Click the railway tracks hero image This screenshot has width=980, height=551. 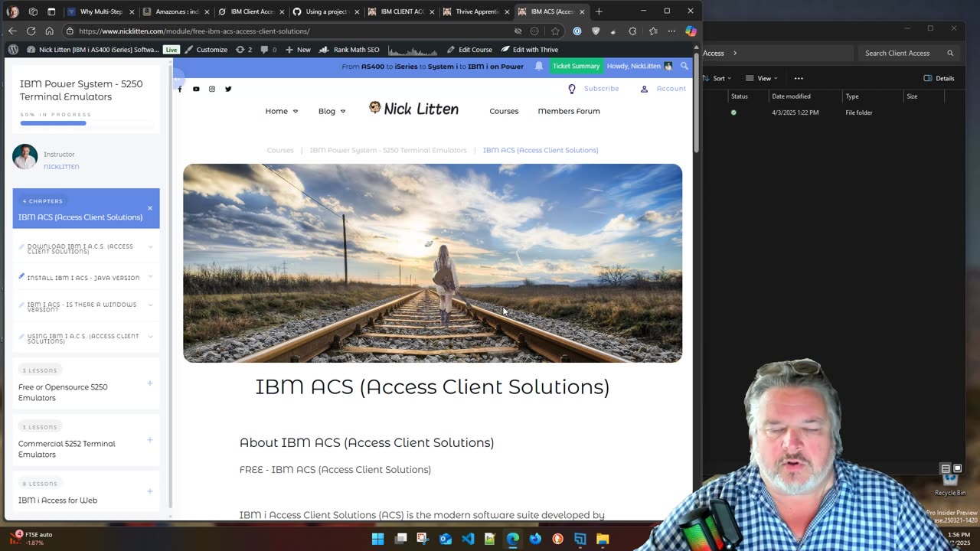click(x=433, y=262)
